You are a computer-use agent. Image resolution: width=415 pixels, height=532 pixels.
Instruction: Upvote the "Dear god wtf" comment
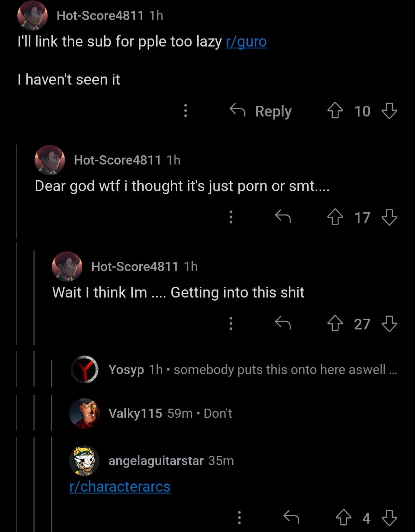[x=335, y=218]
